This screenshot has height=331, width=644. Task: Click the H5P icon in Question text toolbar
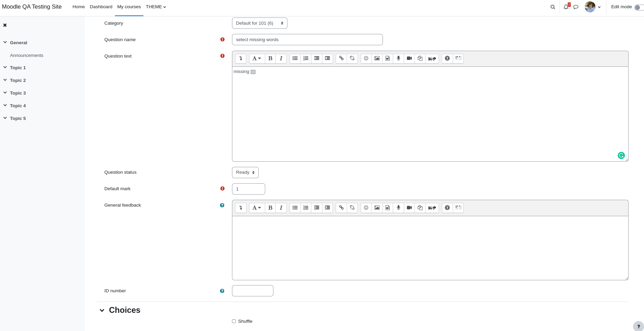(x=432, y=59)
